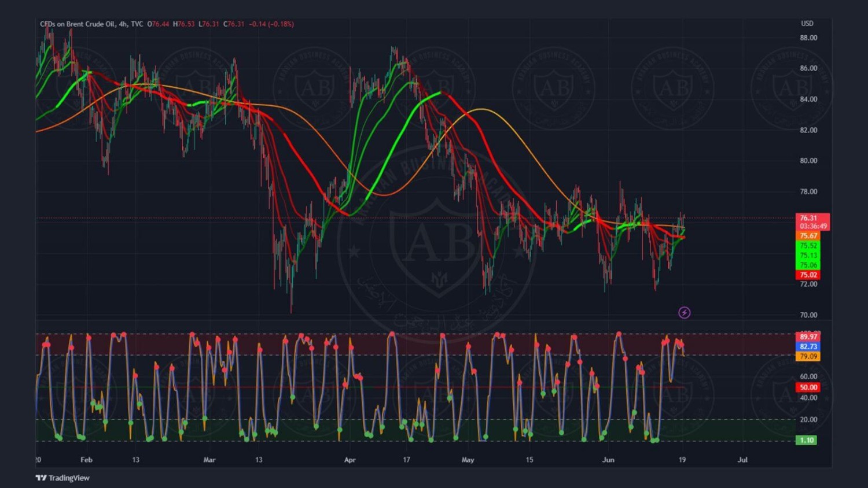This screenshot has height=488, width=868.
Task: Click the blue 82.73 oscillator value tag
Action: 808,347
